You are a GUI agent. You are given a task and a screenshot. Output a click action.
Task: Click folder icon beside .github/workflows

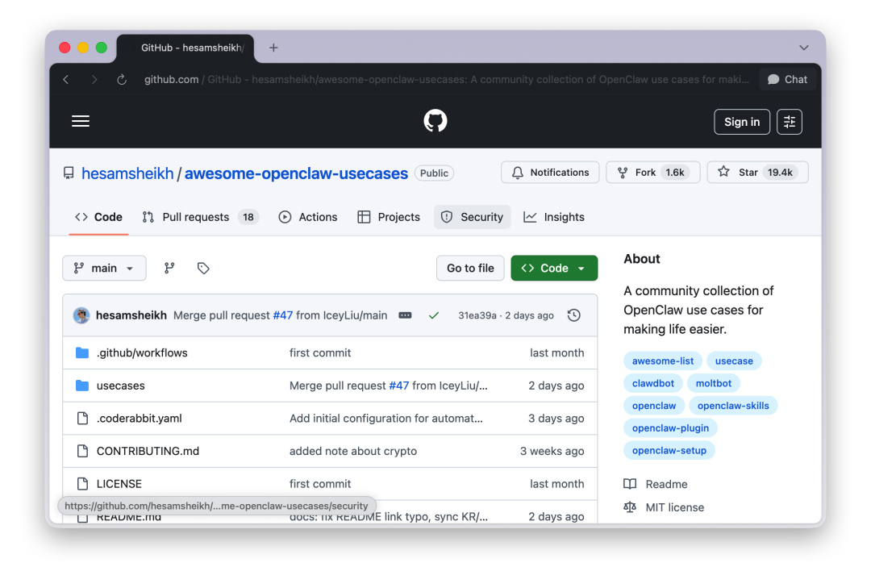coord(82,352)
